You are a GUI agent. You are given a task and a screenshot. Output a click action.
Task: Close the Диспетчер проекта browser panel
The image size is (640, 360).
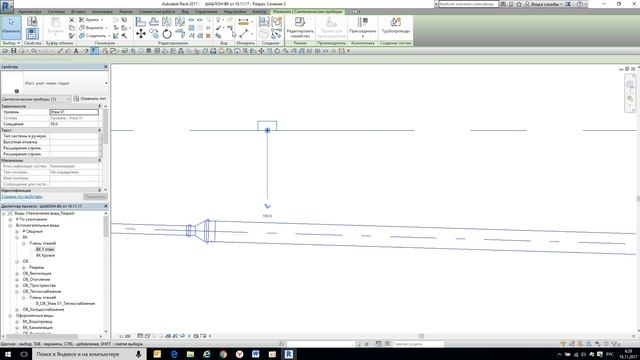[106, 206]
